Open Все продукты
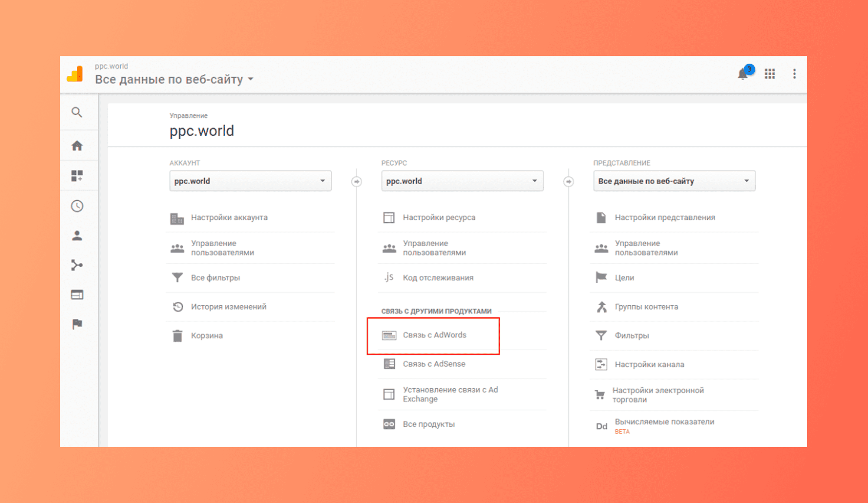This screenshot has height=503, width=868. [x=429, y=424]
